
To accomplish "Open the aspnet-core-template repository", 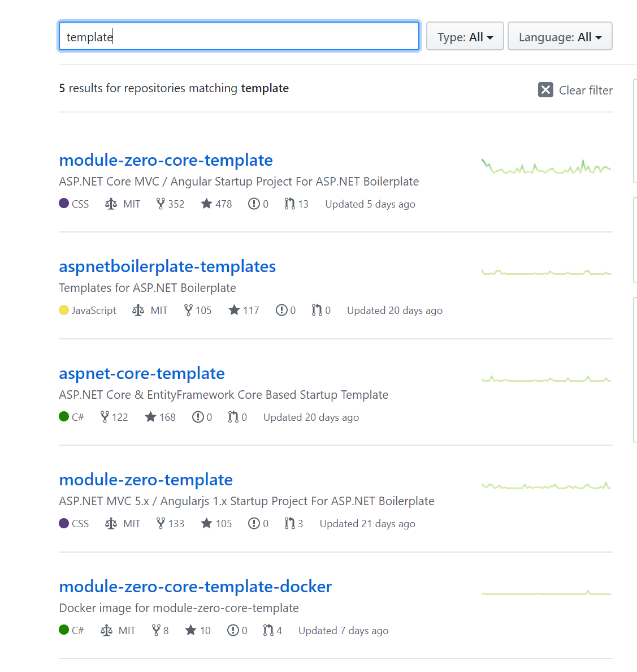I will 142,373.
